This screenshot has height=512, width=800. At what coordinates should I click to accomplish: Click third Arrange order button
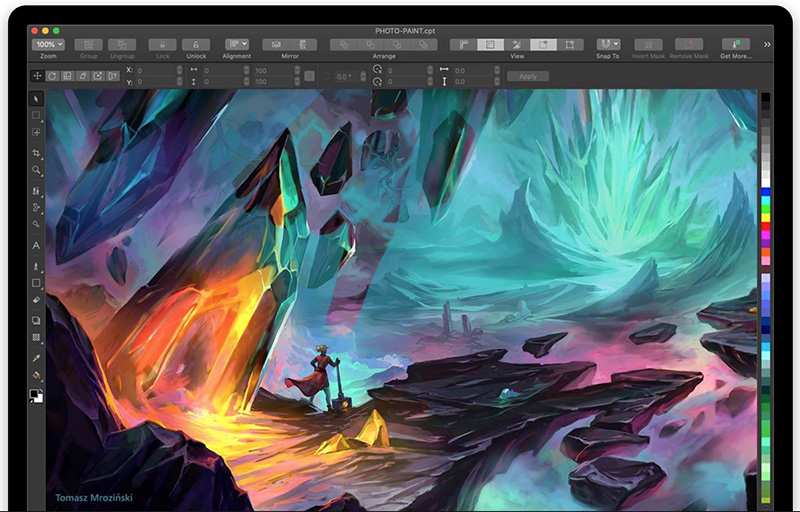click(x=397, y=44)
